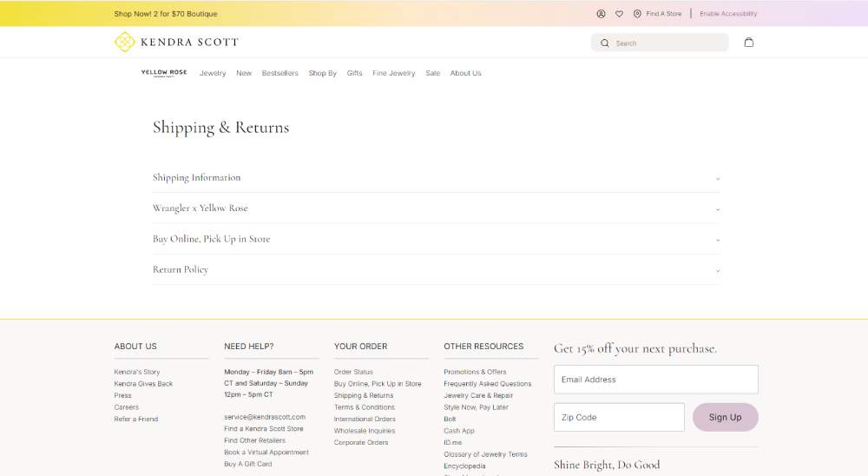The image size is (868, 476).
Task: Open the Fine Jewelry menu
Action: (393, 73)
